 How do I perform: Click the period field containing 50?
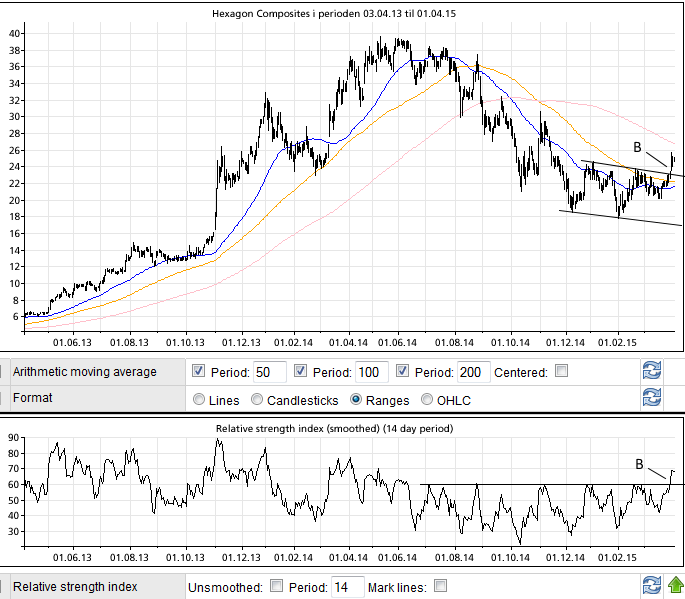coord(269,372)
